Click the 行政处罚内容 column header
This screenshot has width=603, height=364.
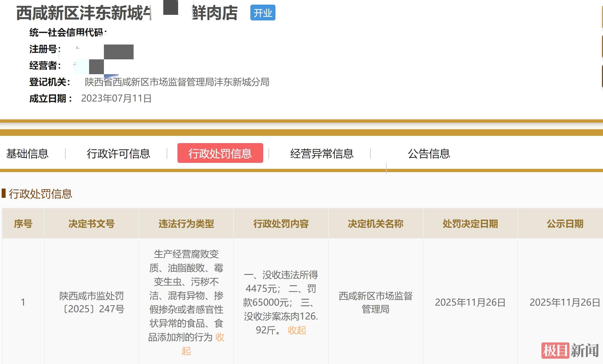pyautogui.click(x=281, y=224)
